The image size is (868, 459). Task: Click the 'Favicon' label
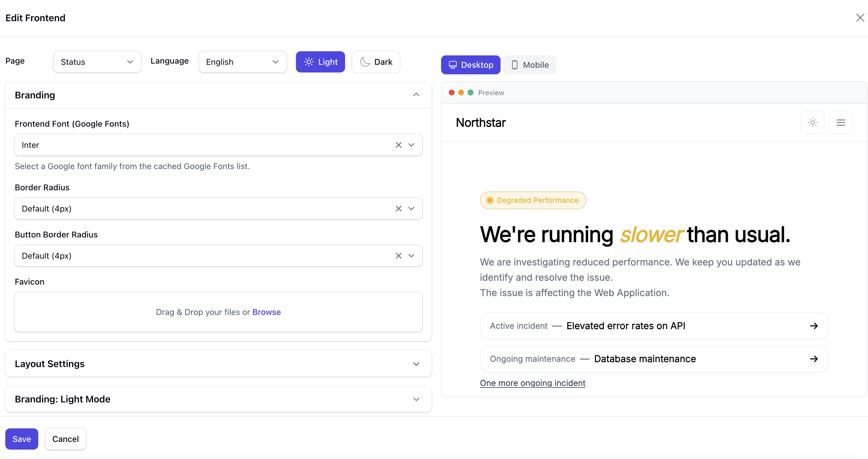tap(29, 282)
